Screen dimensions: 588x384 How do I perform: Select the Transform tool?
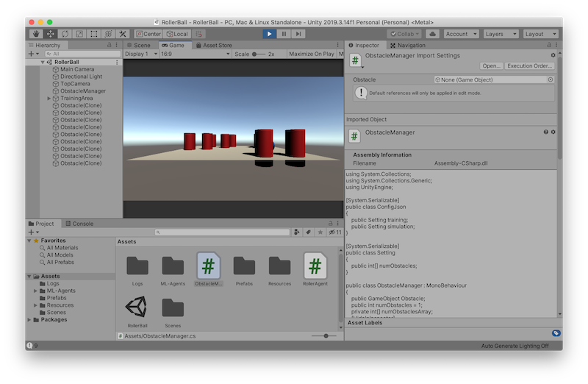(108, 34)
